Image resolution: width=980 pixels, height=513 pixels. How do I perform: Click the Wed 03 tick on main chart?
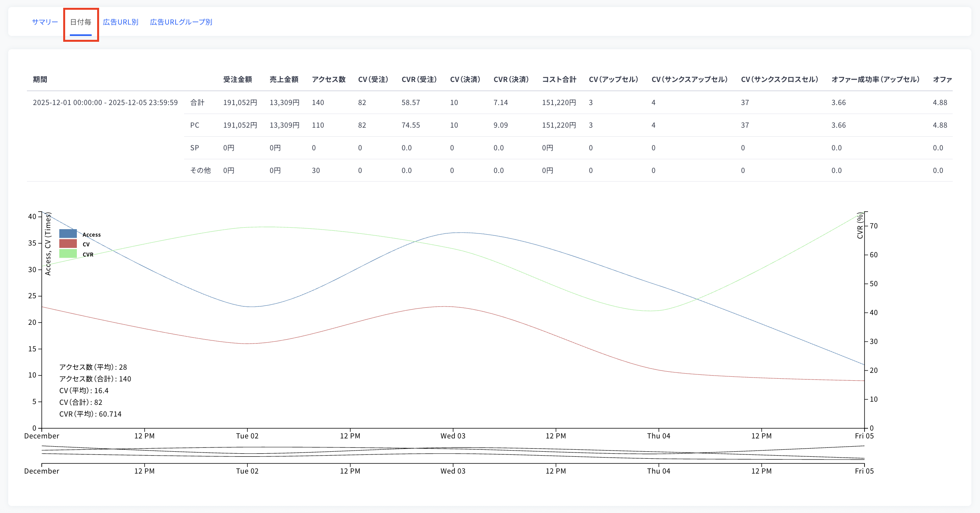[x=453, y=436]
